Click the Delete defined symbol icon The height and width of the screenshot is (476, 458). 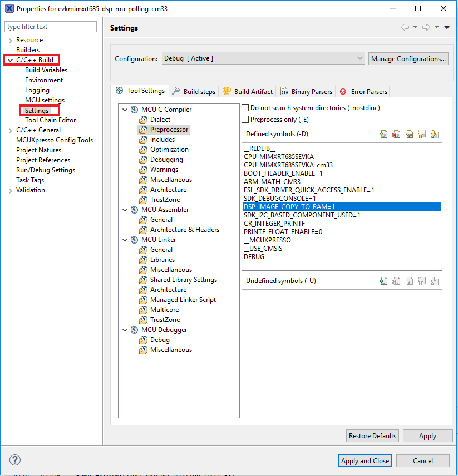(396, 134)
